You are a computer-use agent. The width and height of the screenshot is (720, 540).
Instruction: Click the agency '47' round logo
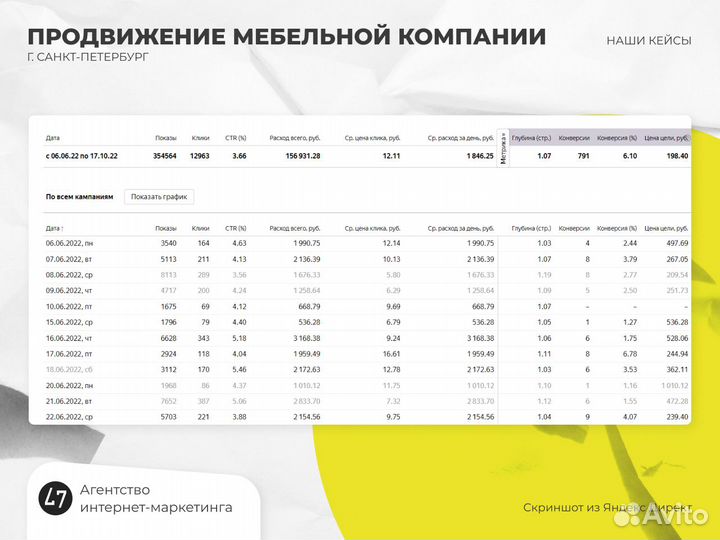[56, 498]
